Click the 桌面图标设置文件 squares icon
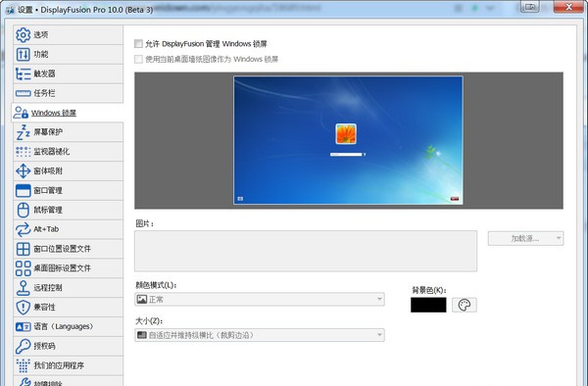Screen dimensions: 588x386 (x=23, y=268)
